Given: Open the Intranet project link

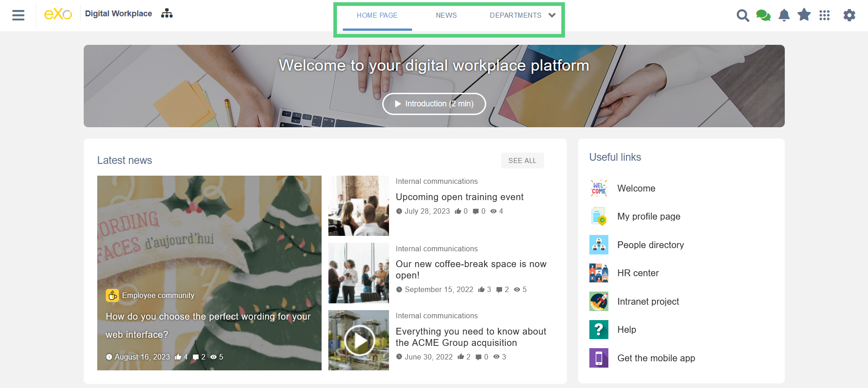Looking at the screenshot, I should (648, 302).
